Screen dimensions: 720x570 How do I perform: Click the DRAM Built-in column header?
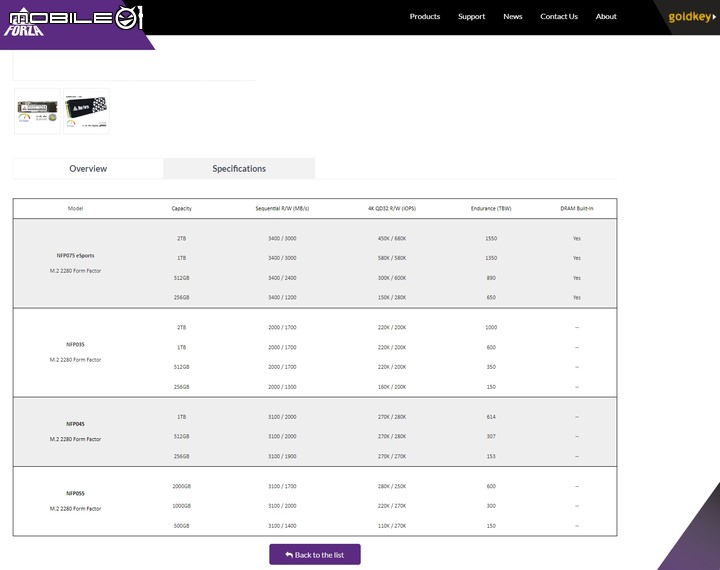coord(577,209)
